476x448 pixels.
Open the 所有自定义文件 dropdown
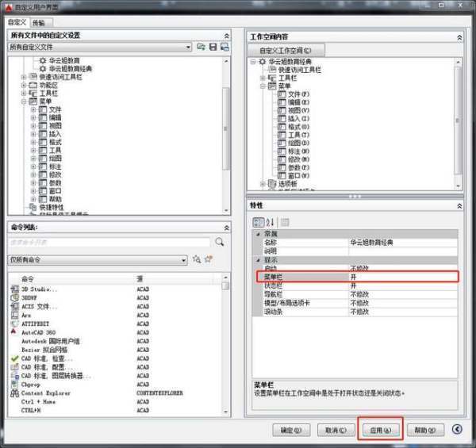[x=188, y=47]
